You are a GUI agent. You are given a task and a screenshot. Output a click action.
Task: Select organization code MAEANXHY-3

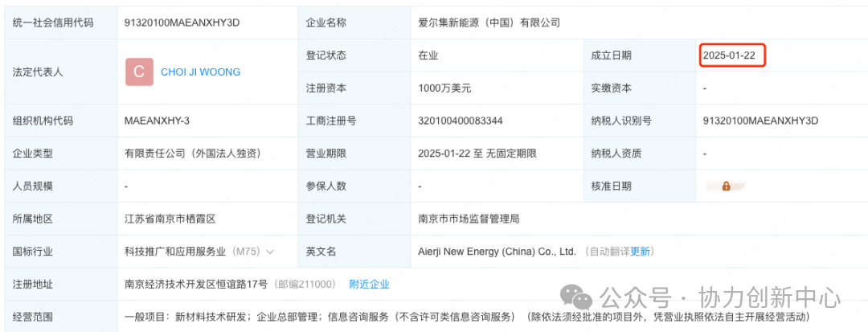158,121
